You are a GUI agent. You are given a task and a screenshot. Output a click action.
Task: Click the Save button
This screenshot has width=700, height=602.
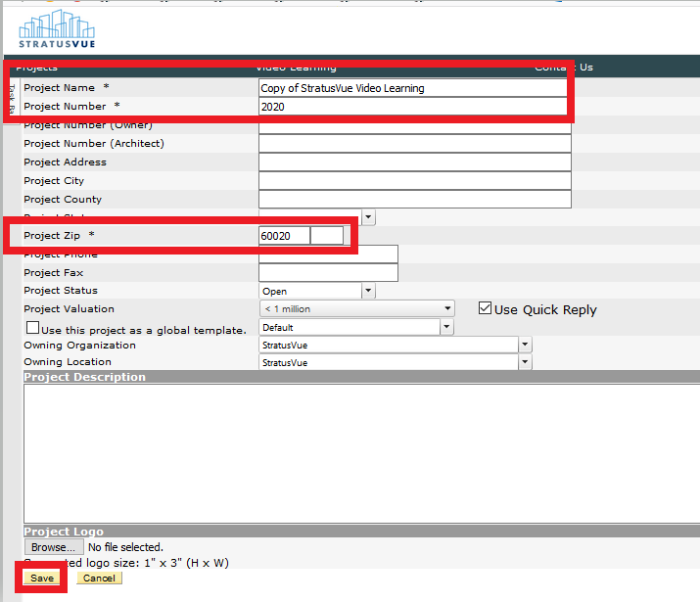(x=42, y=578)
